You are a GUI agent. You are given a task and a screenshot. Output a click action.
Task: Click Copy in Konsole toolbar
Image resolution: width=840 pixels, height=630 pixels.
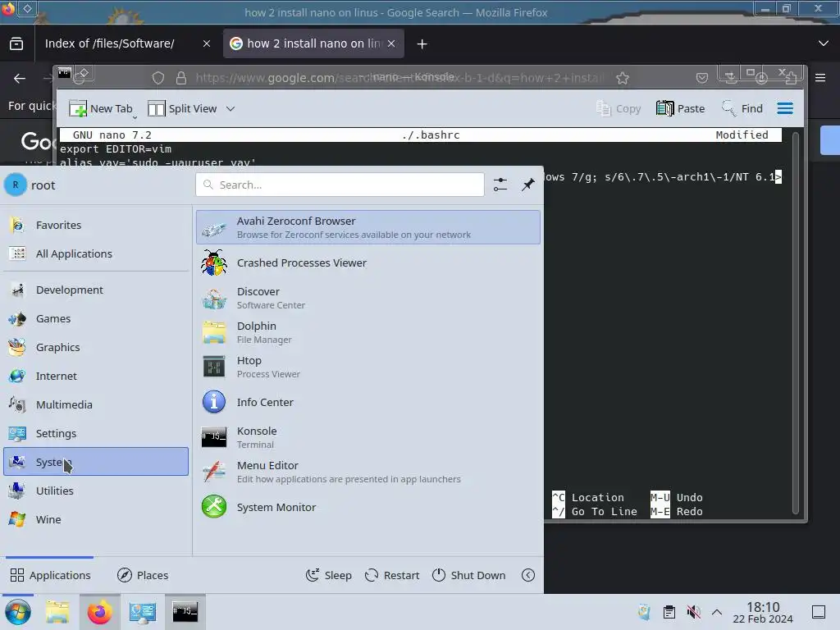[619, 109]
